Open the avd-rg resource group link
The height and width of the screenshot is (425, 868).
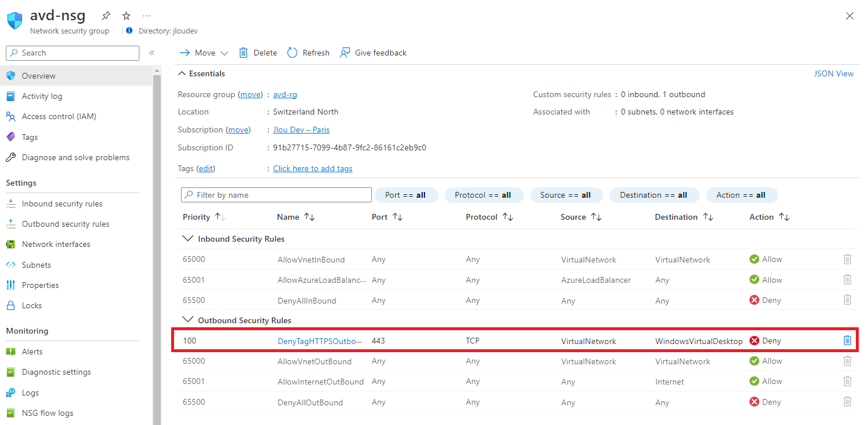click(x=285, y=94)
